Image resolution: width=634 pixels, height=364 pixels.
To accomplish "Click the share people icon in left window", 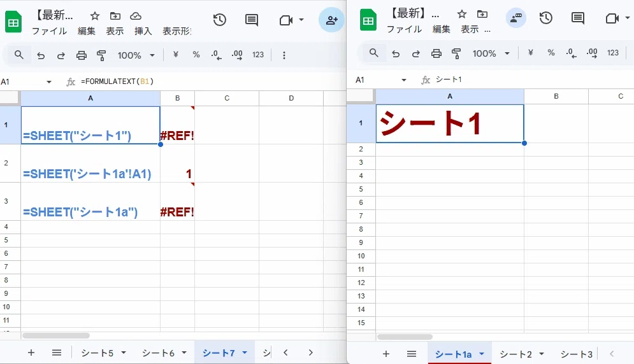I will click(331, 20).
